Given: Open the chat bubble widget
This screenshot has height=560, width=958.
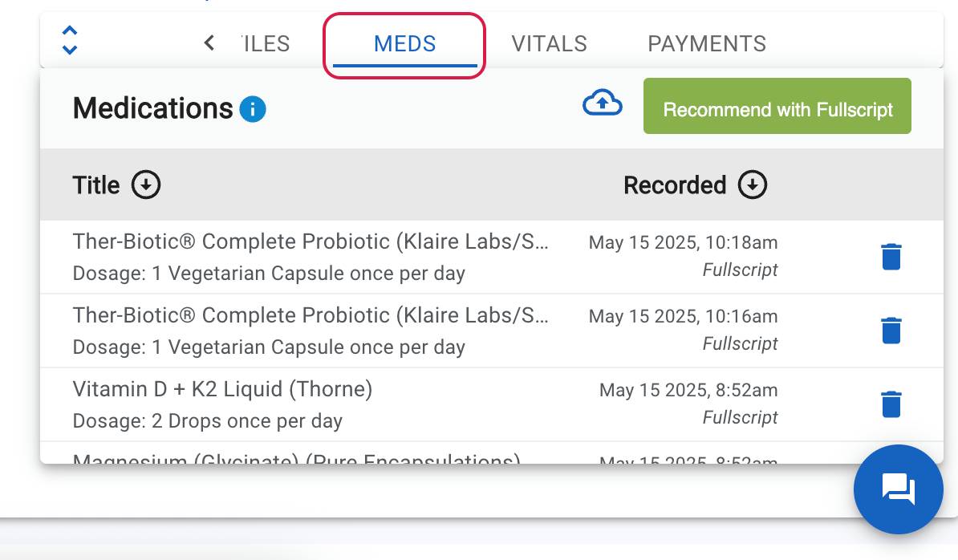Looking at the screenshot, I should pos(898,489).
